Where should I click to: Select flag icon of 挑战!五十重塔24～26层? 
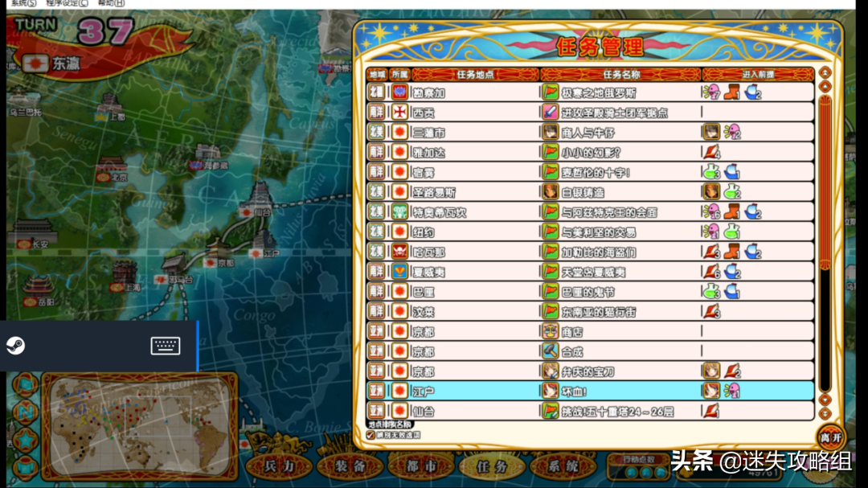pyautogui.click(x=551, y=412)
